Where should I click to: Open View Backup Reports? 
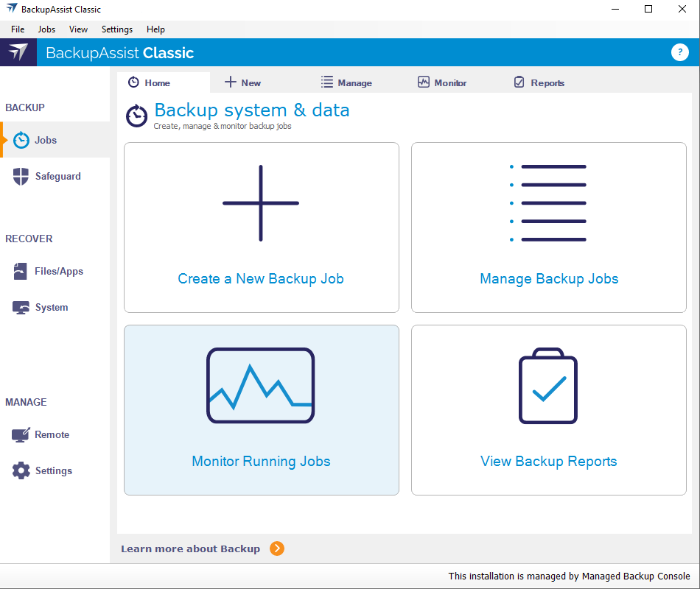(549, 410)
